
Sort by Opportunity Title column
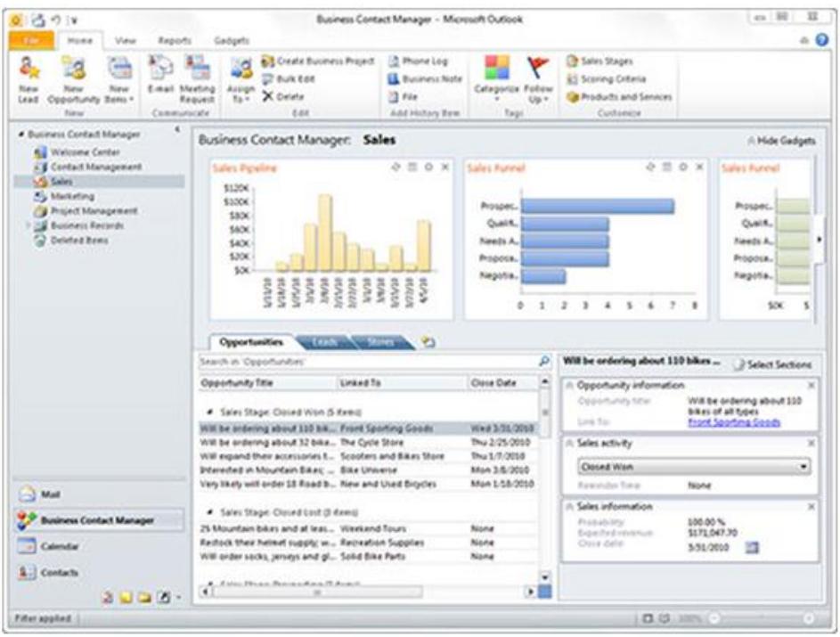[x=268, y=382]
